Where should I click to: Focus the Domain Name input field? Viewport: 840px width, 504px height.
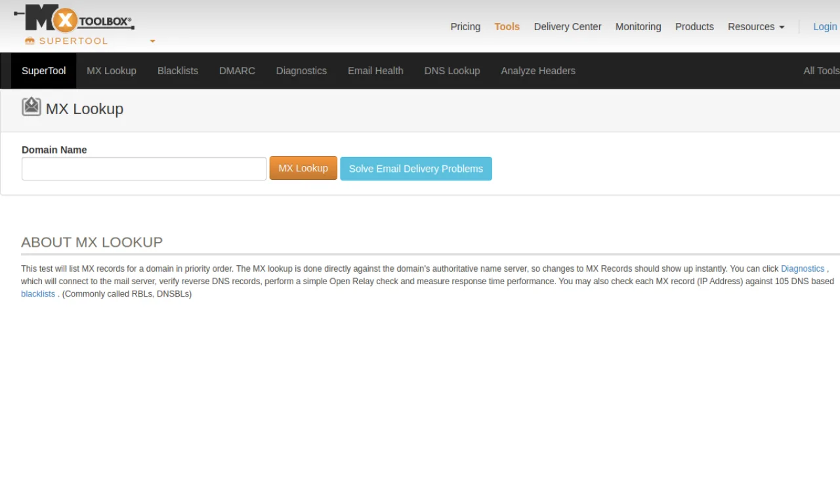tap(144, 169)
